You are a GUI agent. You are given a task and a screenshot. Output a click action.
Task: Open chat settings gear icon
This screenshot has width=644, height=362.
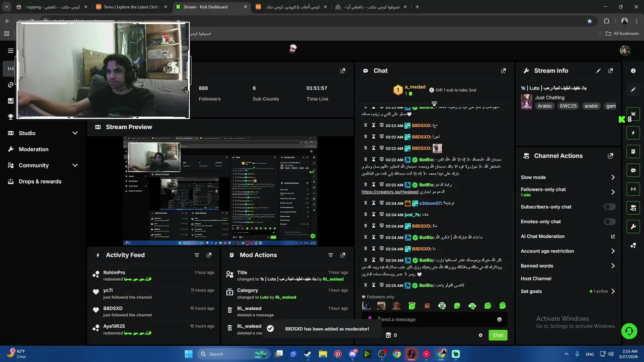point(480,335)
